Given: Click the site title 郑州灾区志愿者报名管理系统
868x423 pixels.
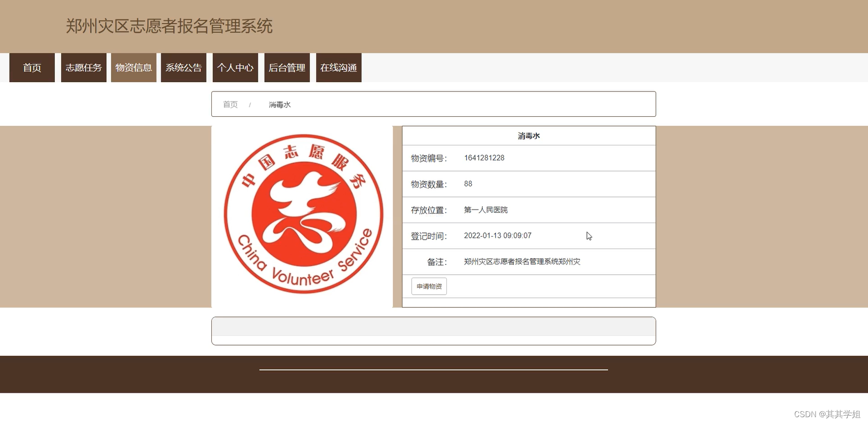Looking at the screenshot, I should 169,26.
